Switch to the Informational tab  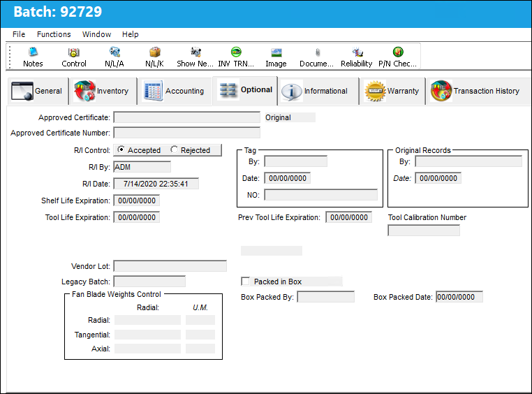click(x=318, y=91)
